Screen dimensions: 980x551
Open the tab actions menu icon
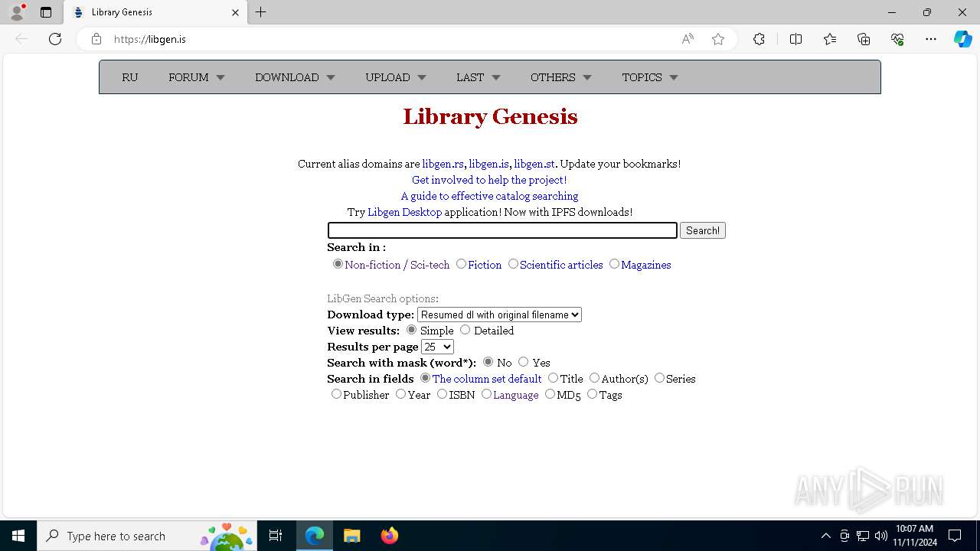pyautogui.click(x=46, y=12)
